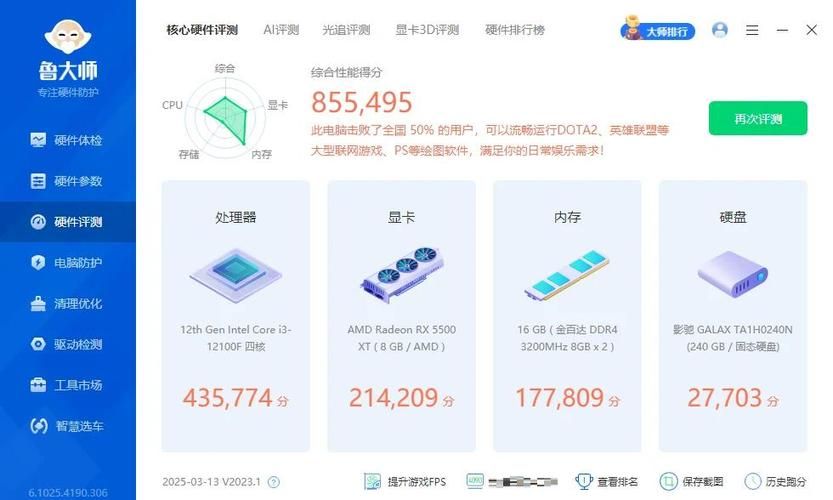Open the 显卡3D评测 tab

427,30
